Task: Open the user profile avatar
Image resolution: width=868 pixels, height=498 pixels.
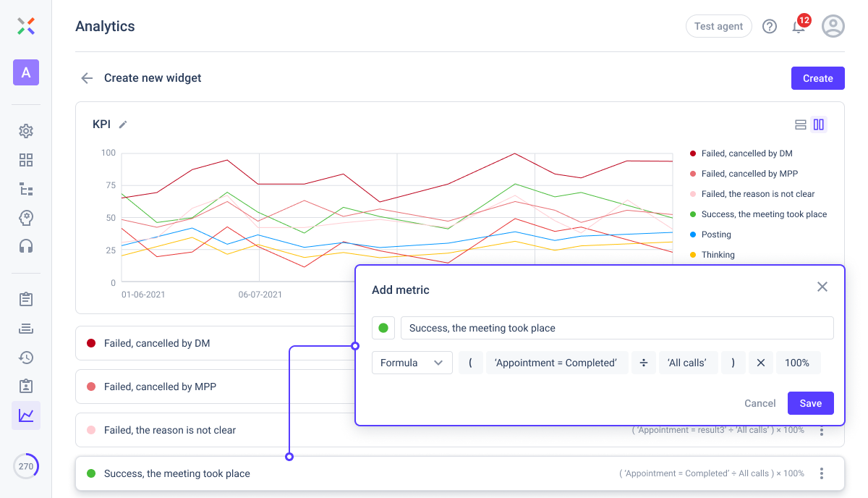Action: tap(833, 27)
